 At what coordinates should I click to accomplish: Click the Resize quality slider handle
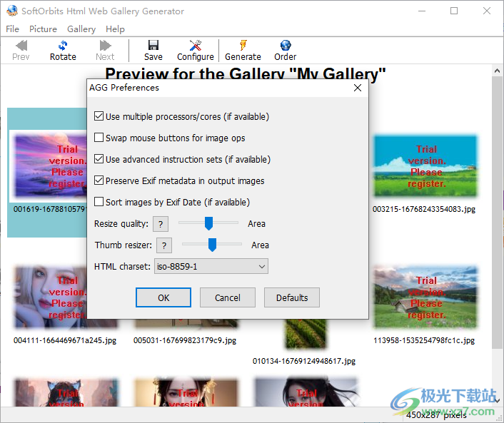(x=208, y=223)
